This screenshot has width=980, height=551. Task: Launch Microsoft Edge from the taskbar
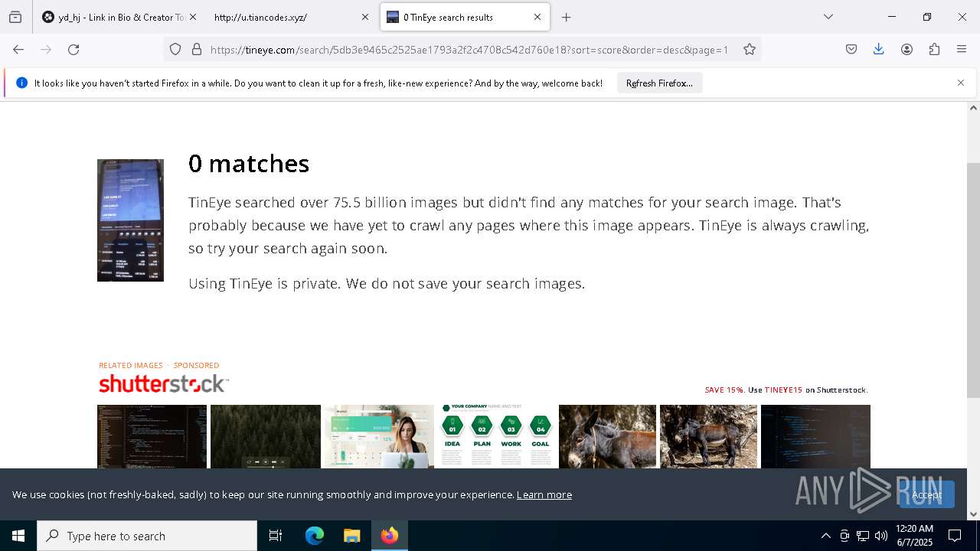(x=315, y=536)
